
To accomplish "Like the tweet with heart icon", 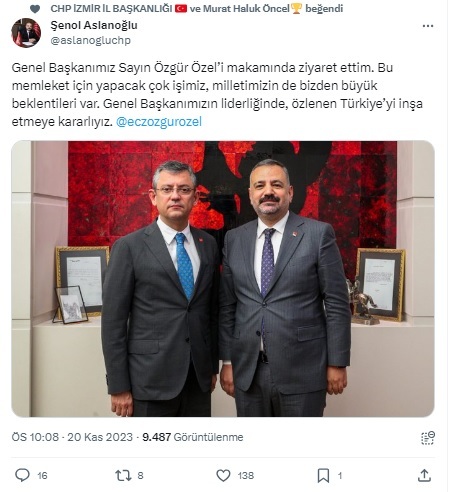I will (223, 475).
